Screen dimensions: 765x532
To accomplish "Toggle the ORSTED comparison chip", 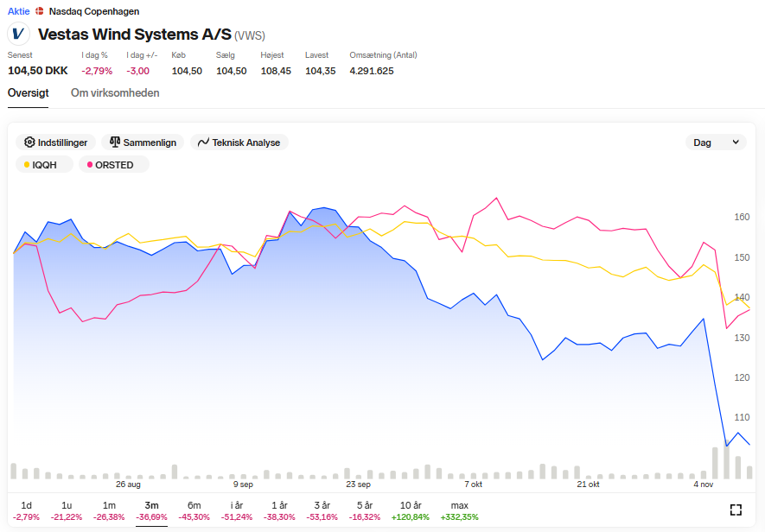I will tap(114, 165).
